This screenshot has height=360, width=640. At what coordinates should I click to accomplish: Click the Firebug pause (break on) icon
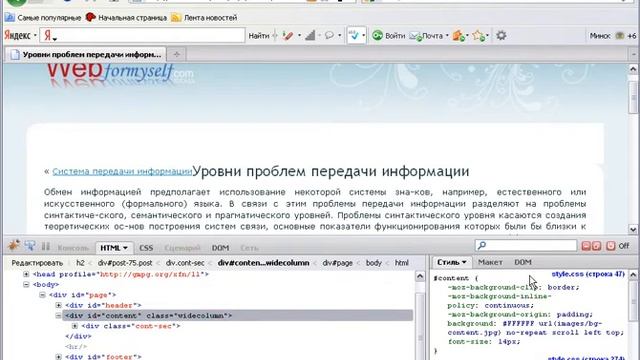45,246
